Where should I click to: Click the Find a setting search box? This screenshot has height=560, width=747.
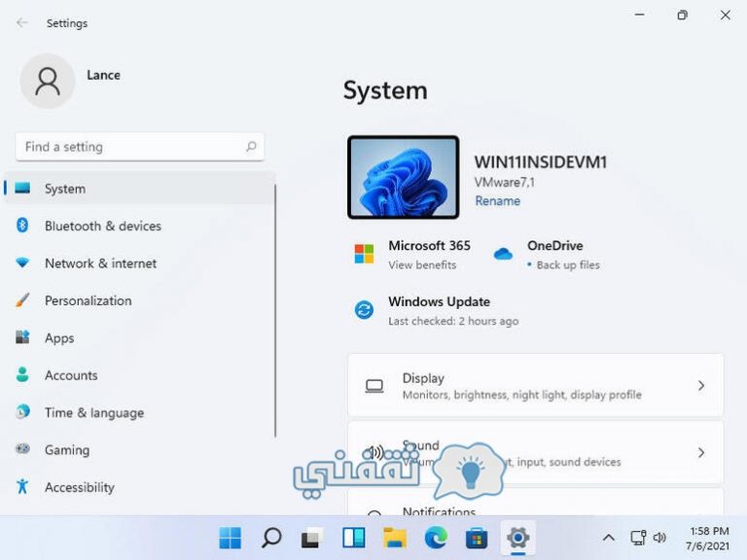tap(140, 147)
